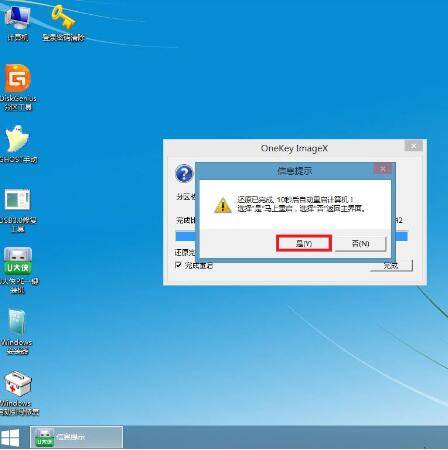The width and height of the screenshot is (448, 450).
Task: Select the U大侠 信息提示 taskbar item
Action: click(76, 437)
